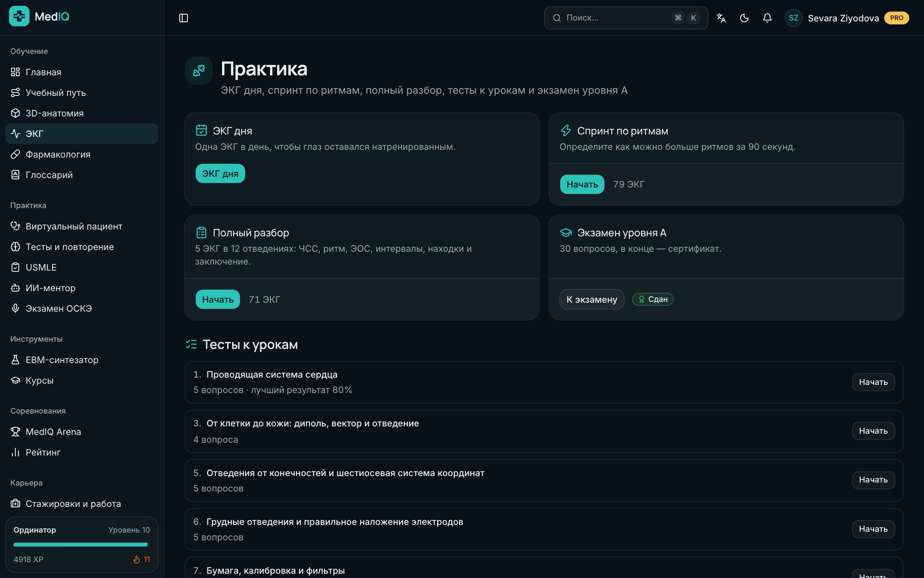Click the PRO badge
924x578 pixels.
pos(897,18)
